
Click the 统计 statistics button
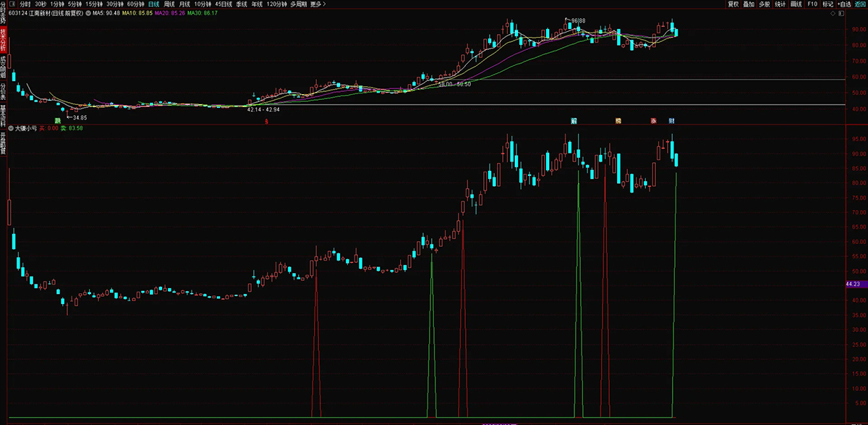click(780, 4)
